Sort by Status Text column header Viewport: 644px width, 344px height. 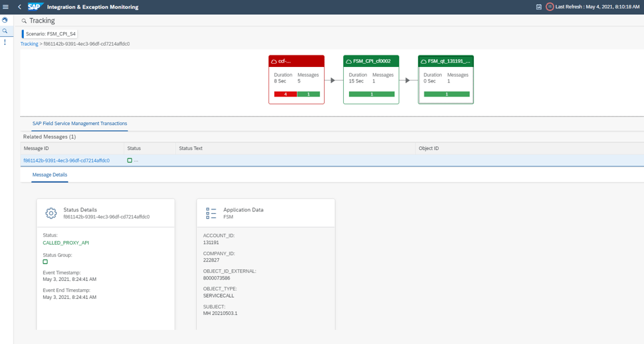[191, 148]
